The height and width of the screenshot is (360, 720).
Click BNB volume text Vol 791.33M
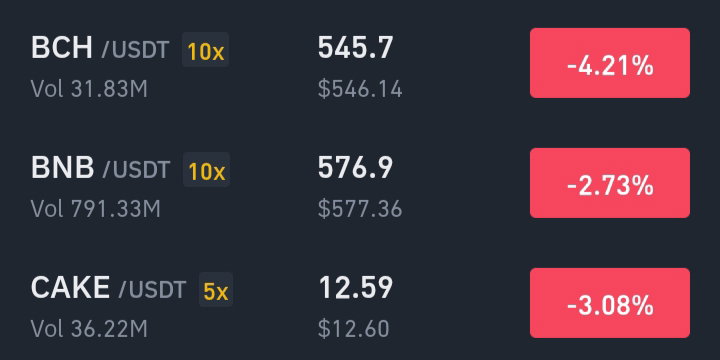[96, 209]
